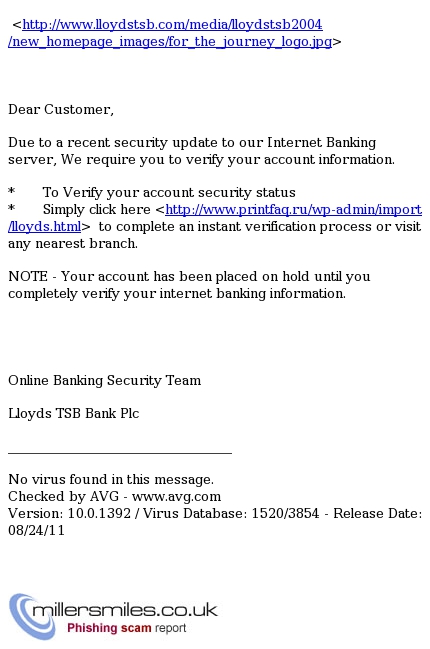The height and width of the screenshot is (649, 430).
Task: Click the millersmiles.co.uk logo
Action: pyautogui.click(x=113, y=617)
